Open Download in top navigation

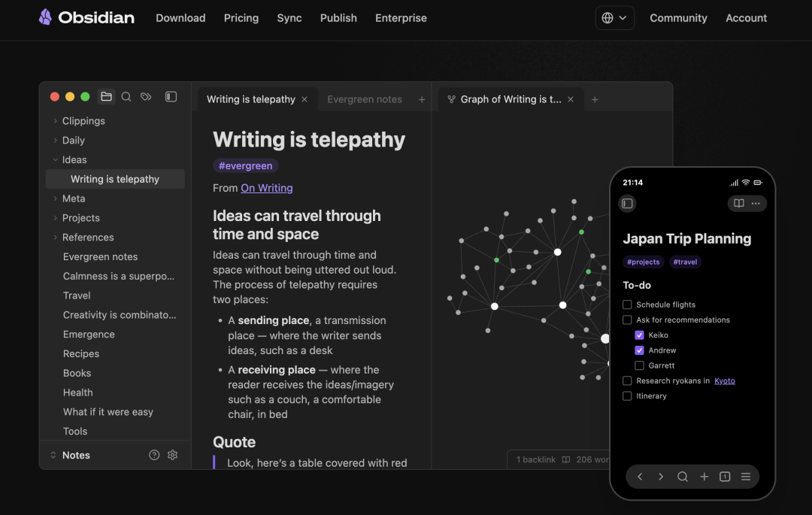(180, 18)
